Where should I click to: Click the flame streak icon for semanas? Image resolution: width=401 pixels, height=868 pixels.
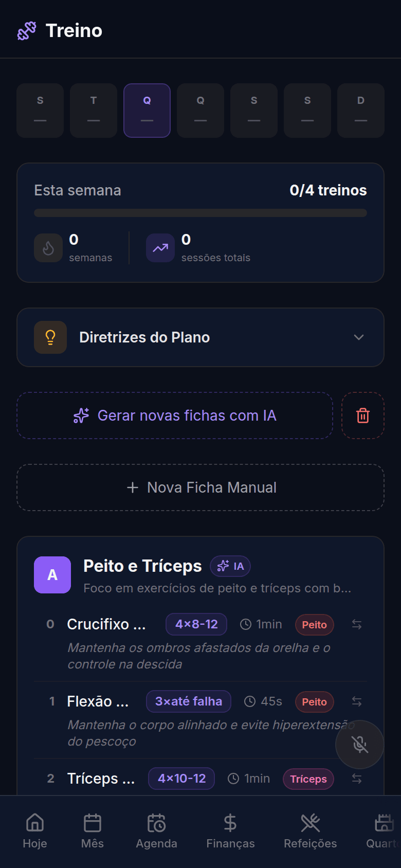pos(48,248)
